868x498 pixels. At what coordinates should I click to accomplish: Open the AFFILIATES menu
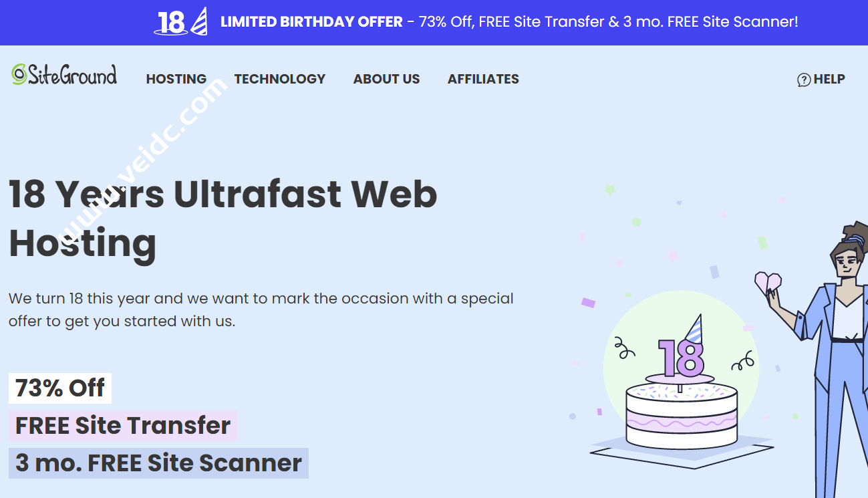[483, 79]
